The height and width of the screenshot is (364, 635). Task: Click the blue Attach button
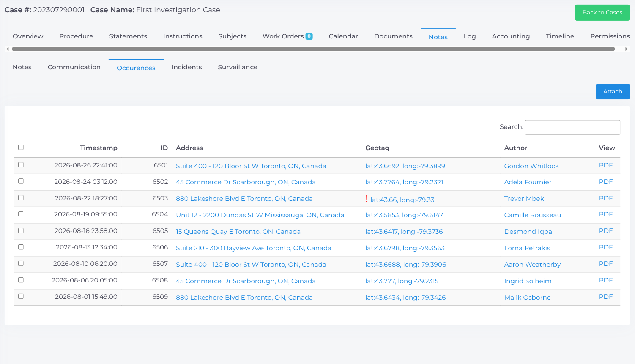613,91
